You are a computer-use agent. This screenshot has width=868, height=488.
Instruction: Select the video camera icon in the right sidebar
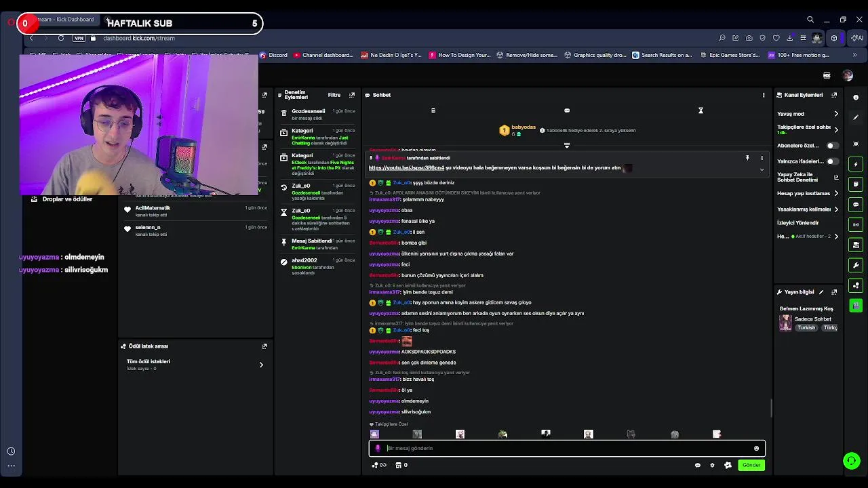856,245
